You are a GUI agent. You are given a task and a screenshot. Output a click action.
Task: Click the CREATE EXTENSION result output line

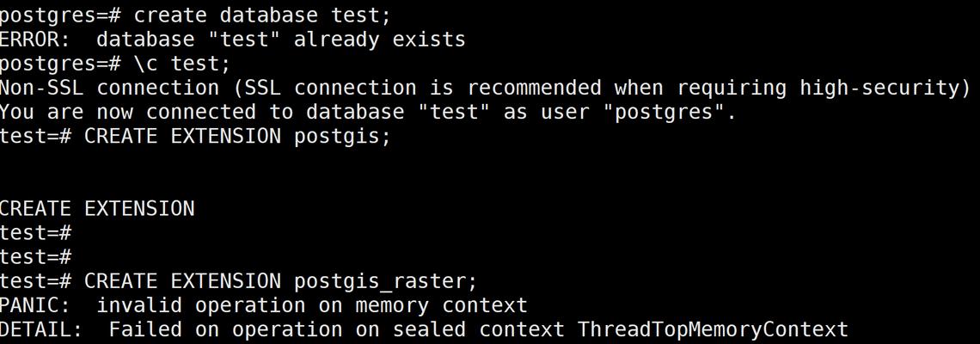click(x=97, y=208)
